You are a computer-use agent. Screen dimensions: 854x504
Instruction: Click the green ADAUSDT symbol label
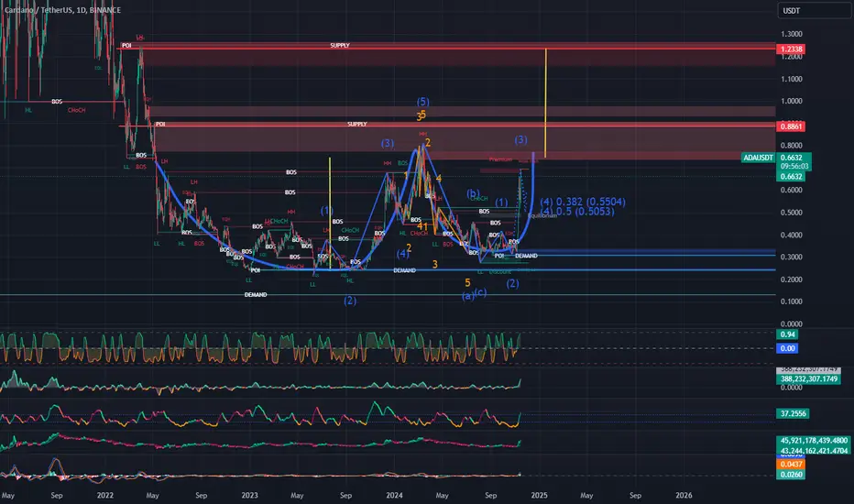pyautogui.click(x=758, y=158)
